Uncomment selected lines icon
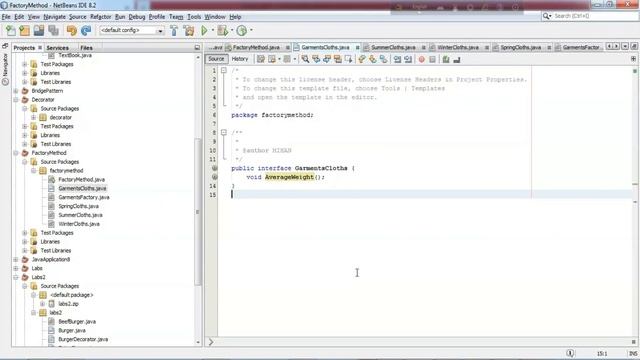 pos(457,60)
